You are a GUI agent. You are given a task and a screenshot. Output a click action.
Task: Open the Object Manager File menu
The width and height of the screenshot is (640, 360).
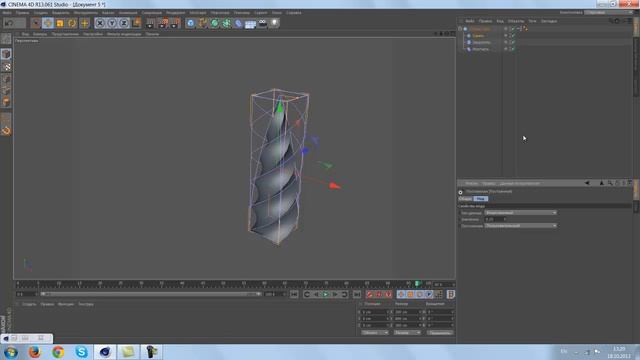pyautogui.click(x=470, y=21)
